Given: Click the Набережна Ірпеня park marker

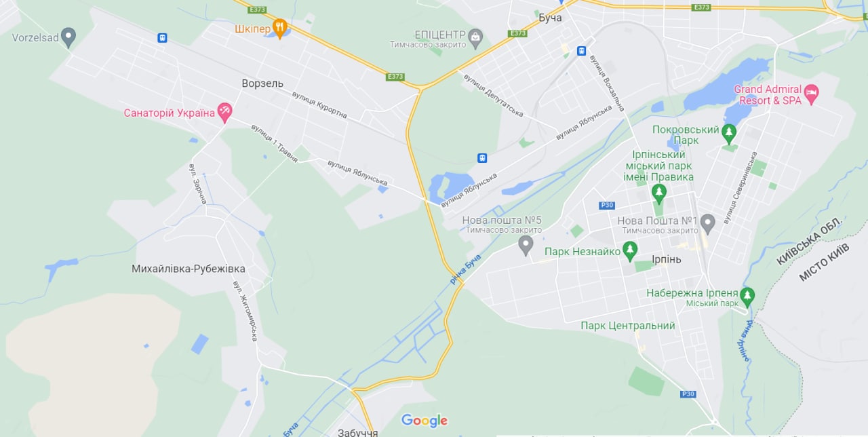Looking at the screenshot, I should coord(747,295).
